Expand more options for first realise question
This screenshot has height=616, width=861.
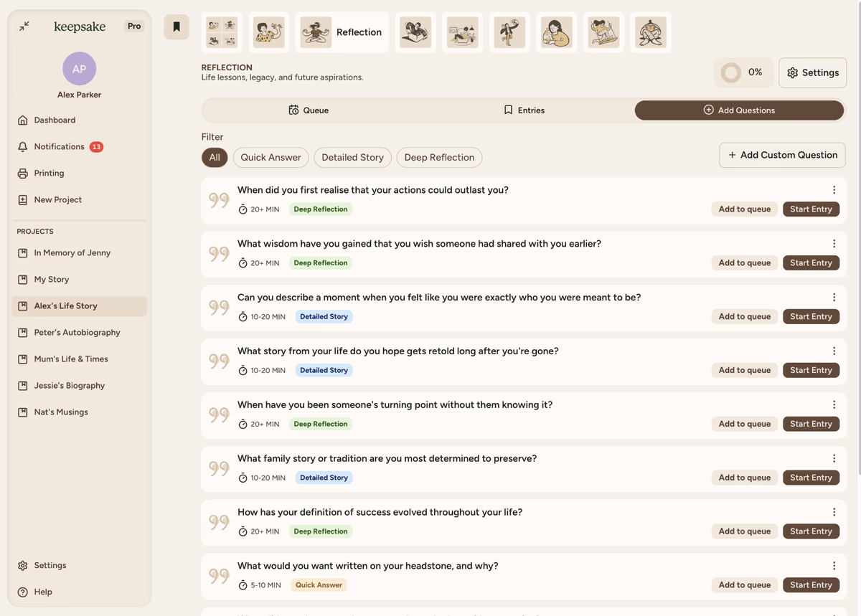click(834, 190)
